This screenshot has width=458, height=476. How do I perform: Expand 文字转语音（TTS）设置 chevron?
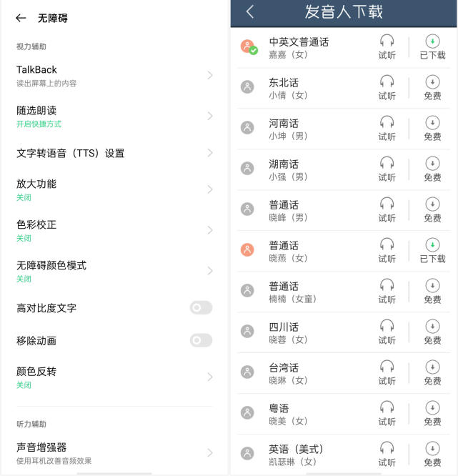pyautogui.click(x=210, y=153)
